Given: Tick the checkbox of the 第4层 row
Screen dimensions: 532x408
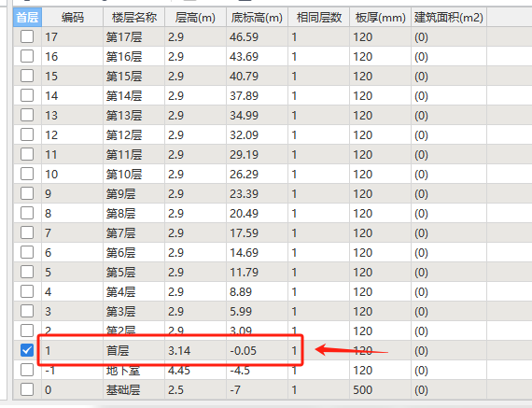Looking at the screenshot, I should (27, 291).
